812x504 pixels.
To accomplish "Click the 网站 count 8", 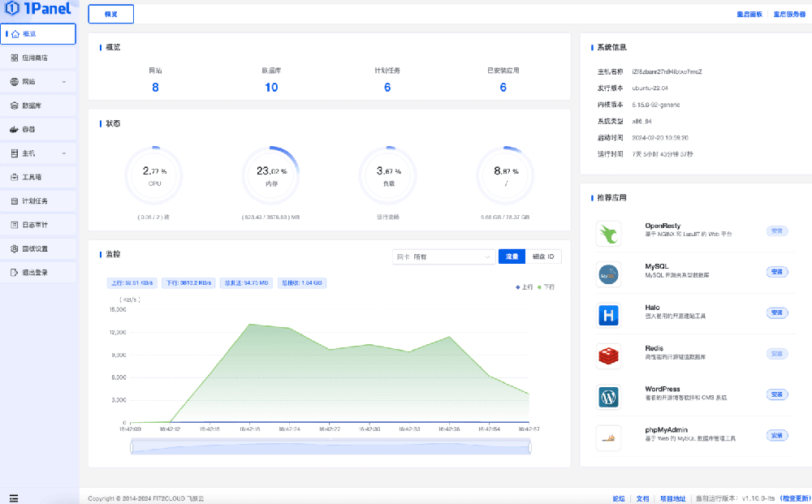I will tap(155, 88).
